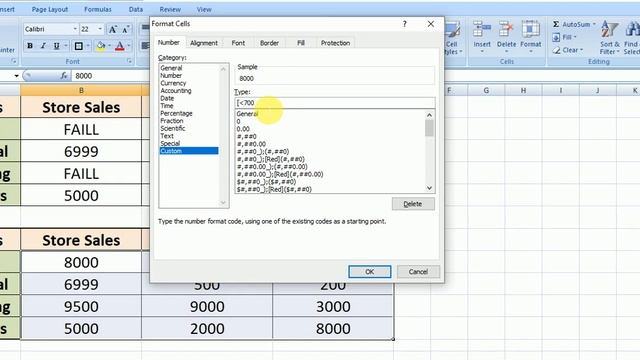
Task: Open the View ribbon tab
Action: coord(204,9)
